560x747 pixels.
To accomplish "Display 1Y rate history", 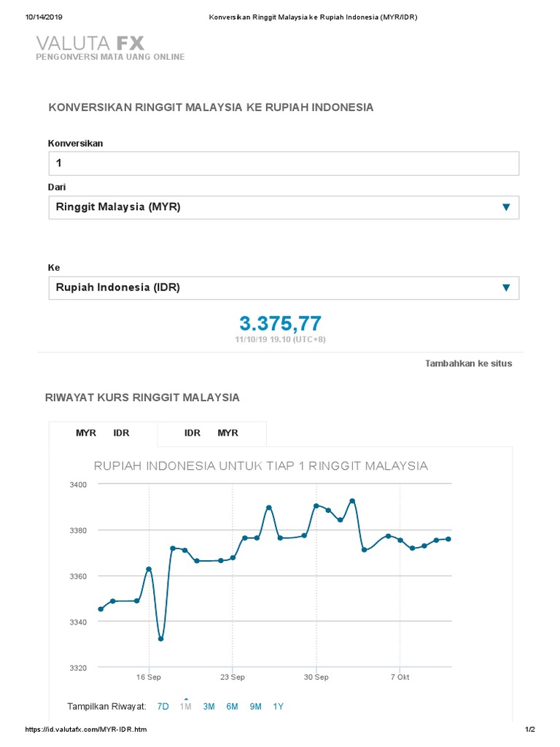I will pos(279,706).
